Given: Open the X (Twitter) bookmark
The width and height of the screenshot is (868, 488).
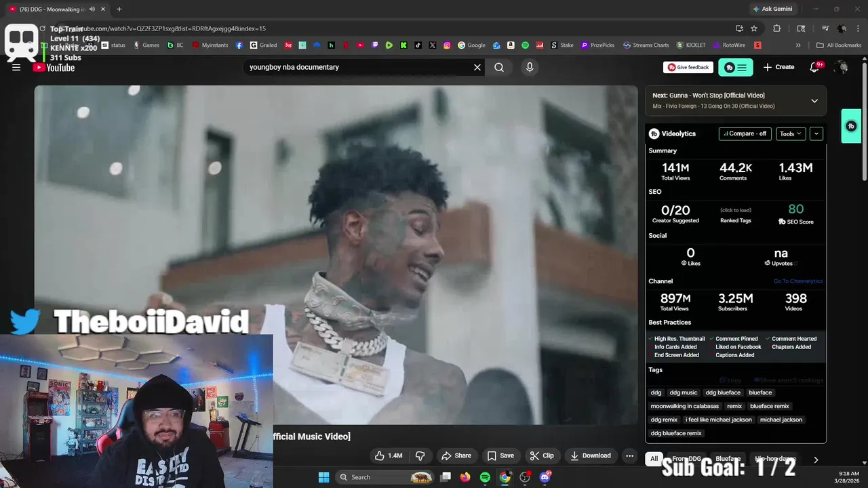Looking at the screenshot, I should tap(433, 45).
